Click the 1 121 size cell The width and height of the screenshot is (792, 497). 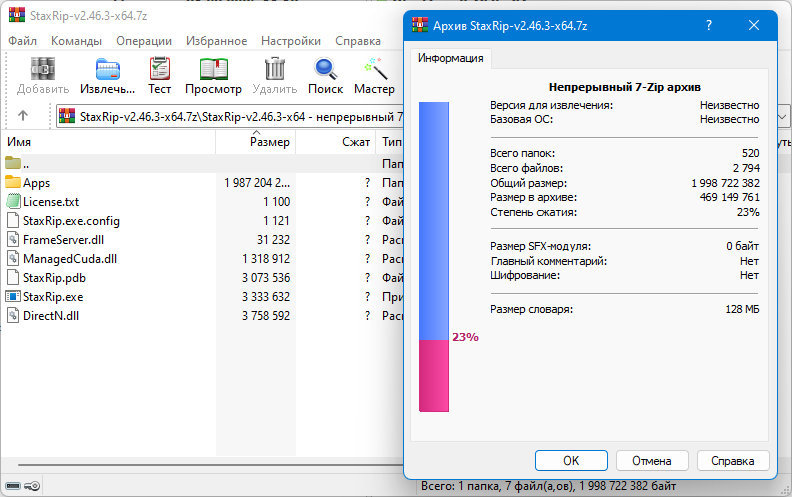(276, 221)
